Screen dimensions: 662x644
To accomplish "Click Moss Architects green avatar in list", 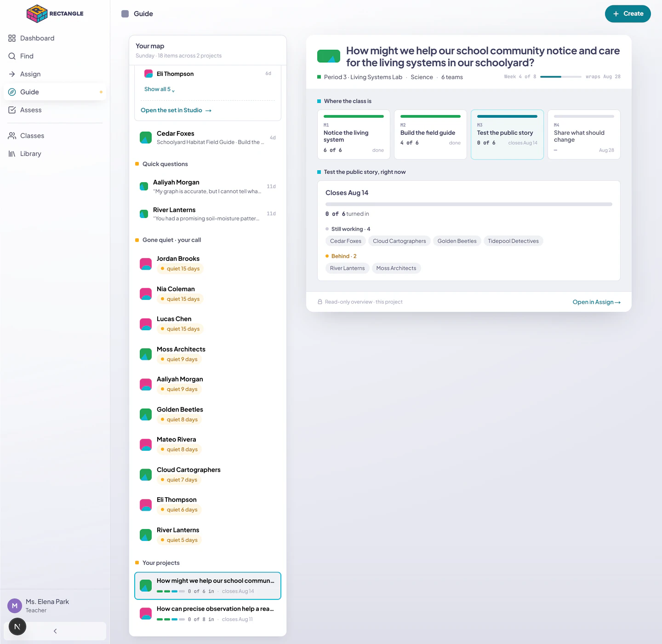I will pyautogui.click(x=146, y=354).
